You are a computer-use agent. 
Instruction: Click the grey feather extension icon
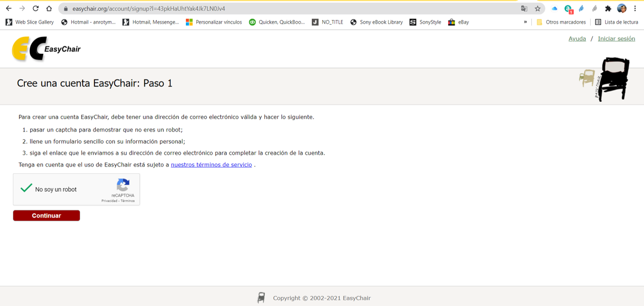coord(595,8)
